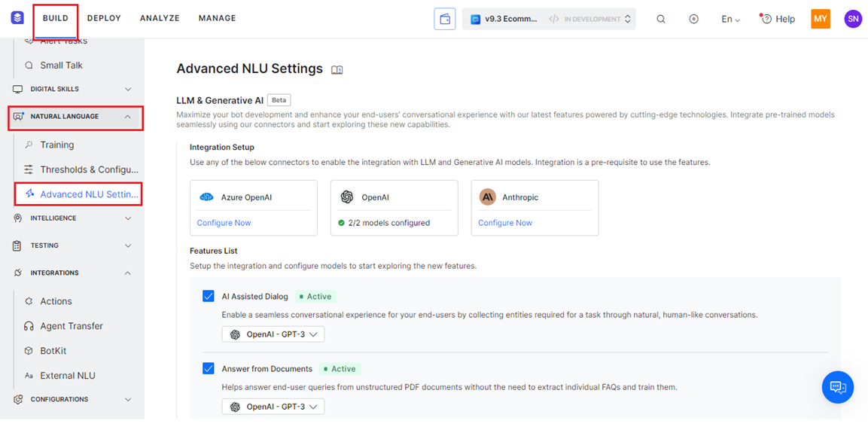Collapse the Natural Language section

click(128, 117)
